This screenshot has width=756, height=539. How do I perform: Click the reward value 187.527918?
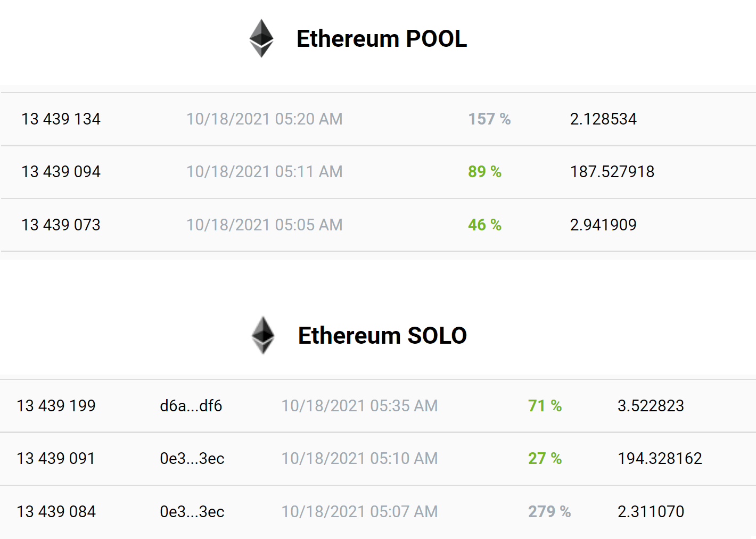pos(612,171)
